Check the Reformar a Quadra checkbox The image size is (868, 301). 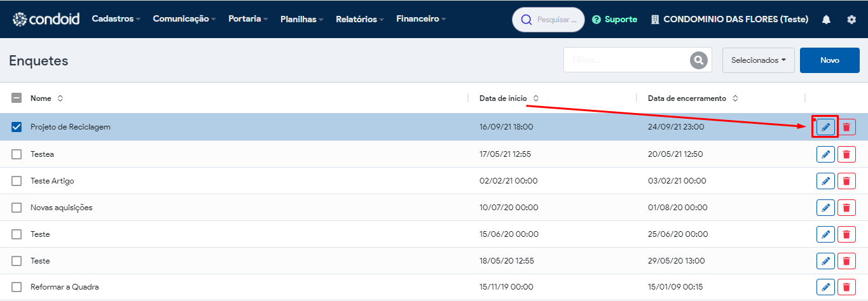point(17,287)
